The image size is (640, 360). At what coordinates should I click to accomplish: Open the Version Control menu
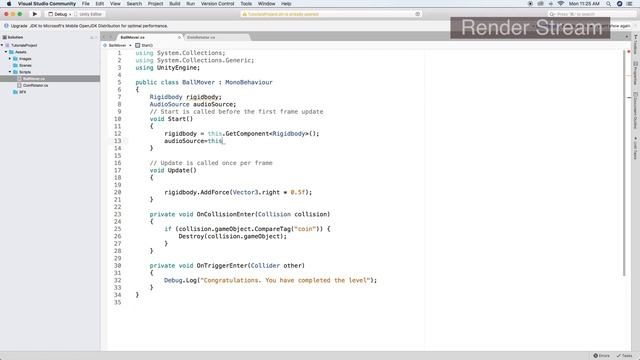pyautogui.click(x=218, y=3)
